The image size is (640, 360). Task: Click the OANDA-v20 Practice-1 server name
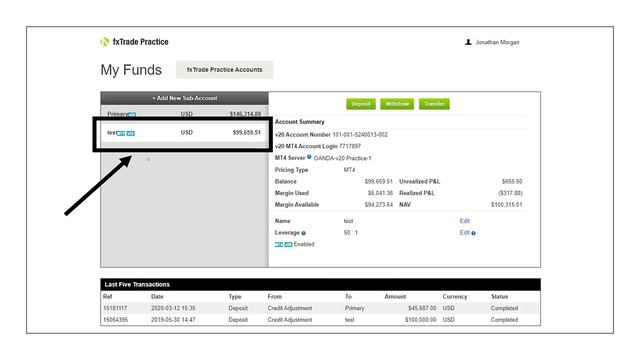click(x=342, y=158)
